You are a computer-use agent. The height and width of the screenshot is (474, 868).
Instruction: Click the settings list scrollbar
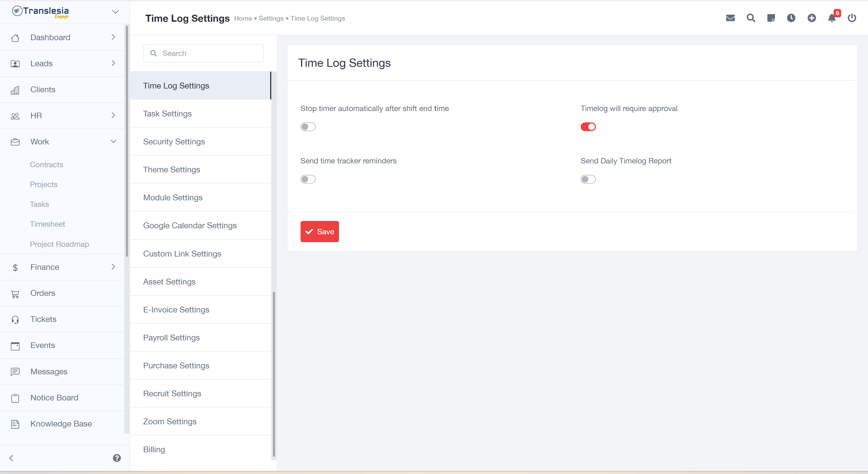tap(274, 374)
